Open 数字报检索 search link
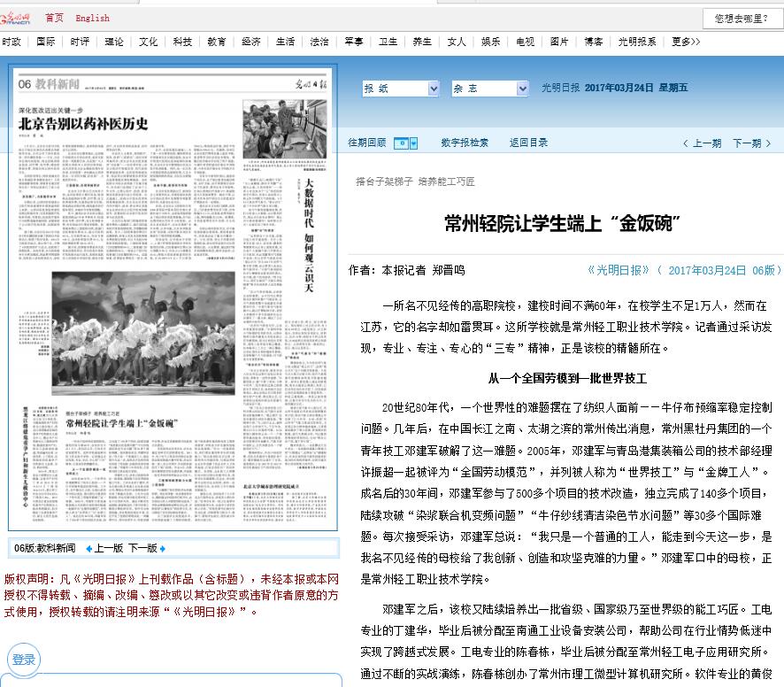Screen dimensions: 784x687 pyautogui.click(x=465, y=143)
